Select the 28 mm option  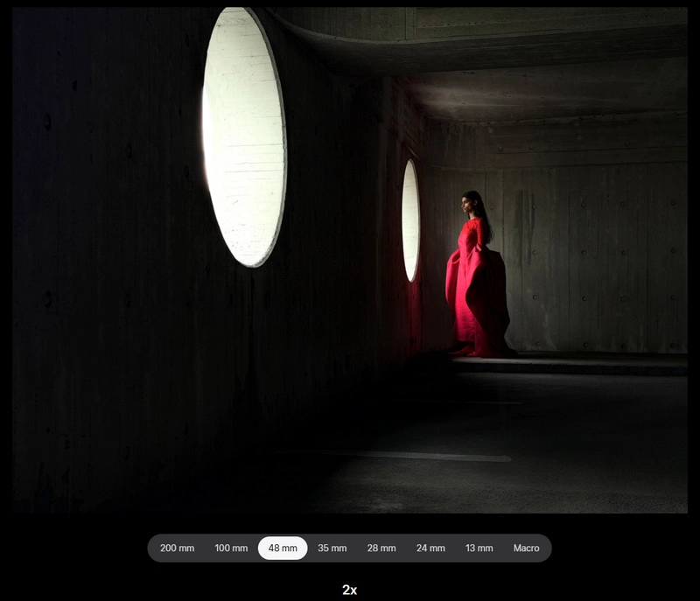click(x=381, y=549)
